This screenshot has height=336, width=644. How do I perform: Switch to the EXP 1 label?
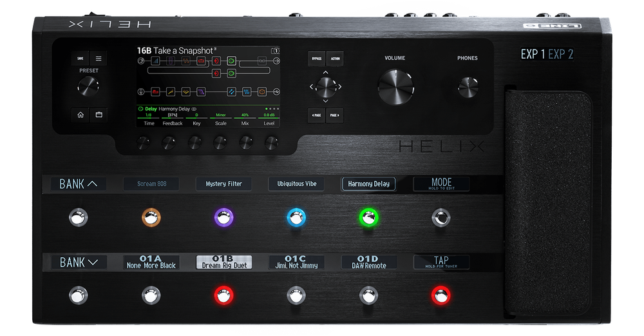click(x=533, y=54)
